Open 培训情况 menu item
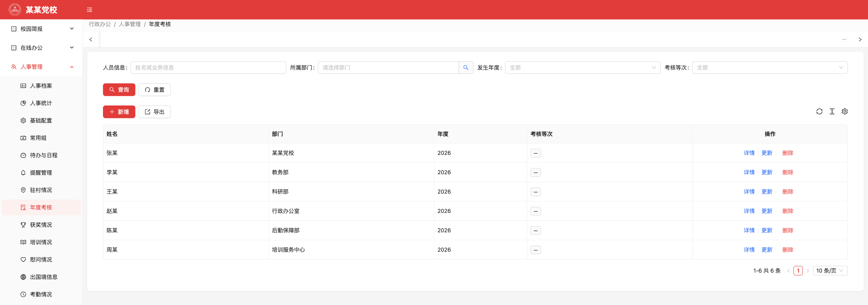The width and height of the screenshot is (868, 305). tap(41, 242)
